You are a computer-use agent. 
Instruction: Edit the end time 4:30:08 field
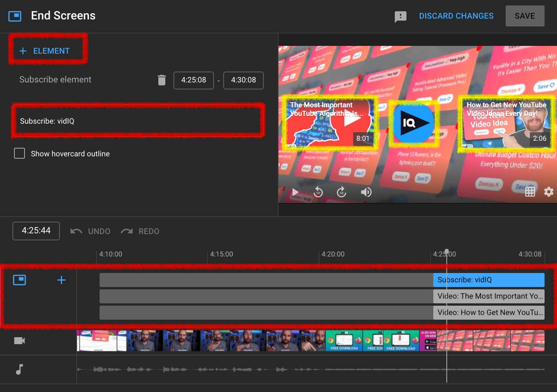coord(243,80)
